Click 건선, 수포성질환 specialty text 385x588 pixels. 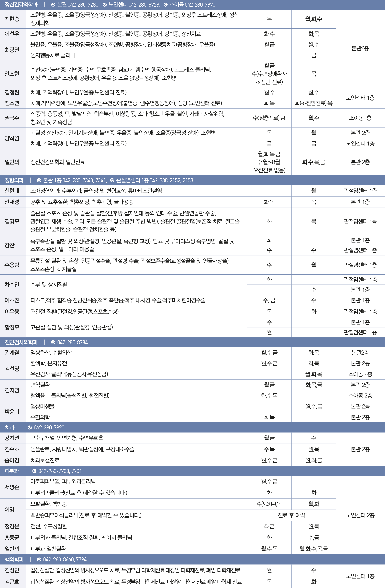click(x=49, y=527)
